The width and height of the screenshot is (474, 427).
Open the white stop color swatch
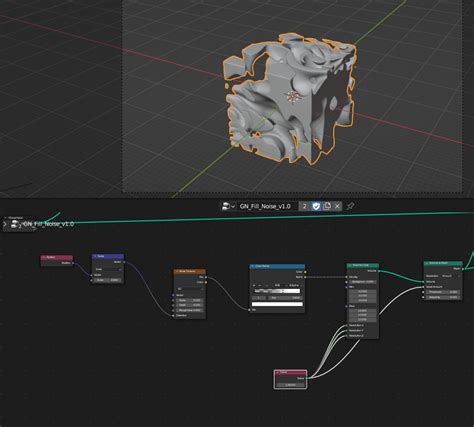pyautogui.click(x=277, y=304)
